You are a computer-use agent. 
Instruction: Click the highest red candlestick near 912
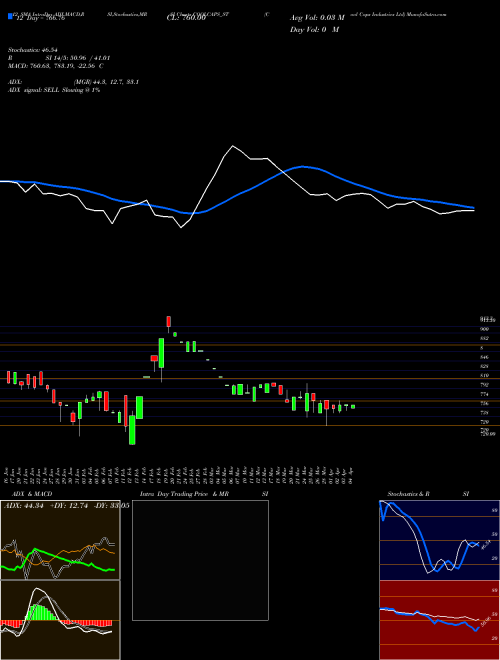point(168,322)
